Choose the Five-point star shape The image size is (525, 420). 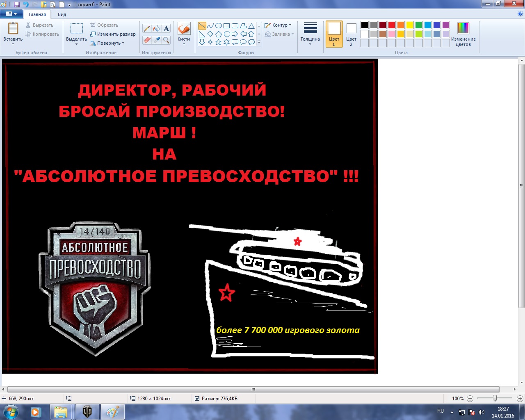click(218, 42)
